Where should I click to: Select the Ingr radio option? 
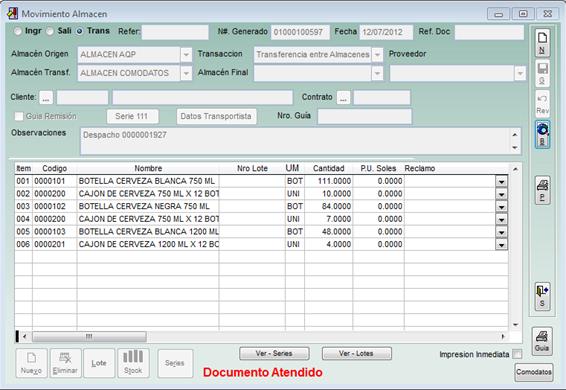(18, 31)
